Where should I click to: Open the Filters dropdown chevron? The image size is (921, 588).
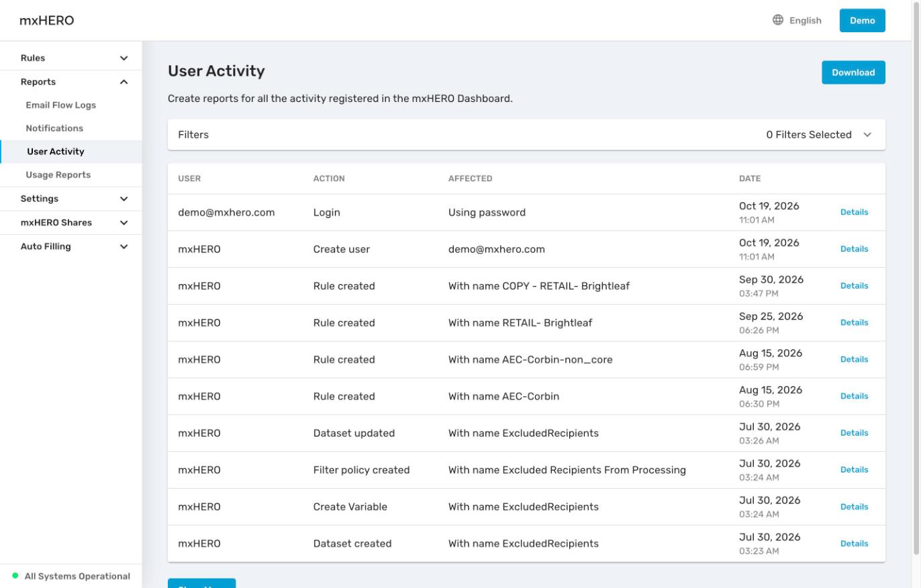[867, 135]
